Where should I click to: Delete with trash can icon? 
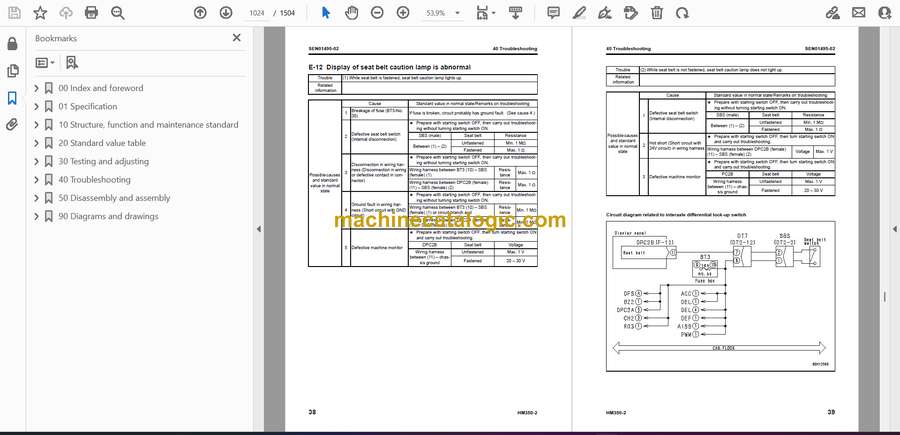click(657, 13)
